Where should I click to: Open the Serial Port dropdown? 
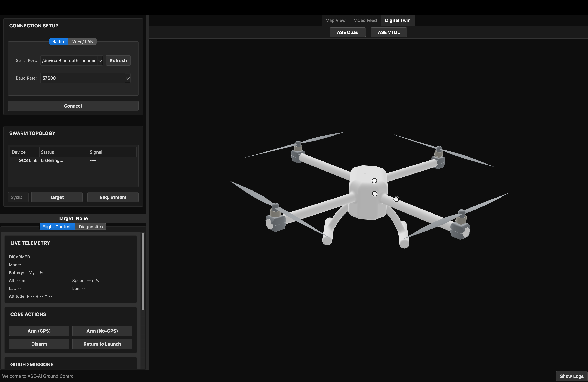tap(71, 60)
